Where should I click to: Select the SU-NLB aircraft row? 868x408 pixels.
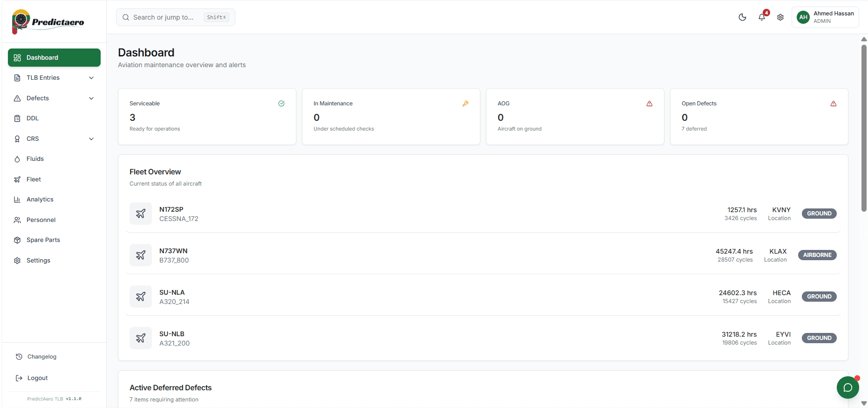click(x=483, y=338)
